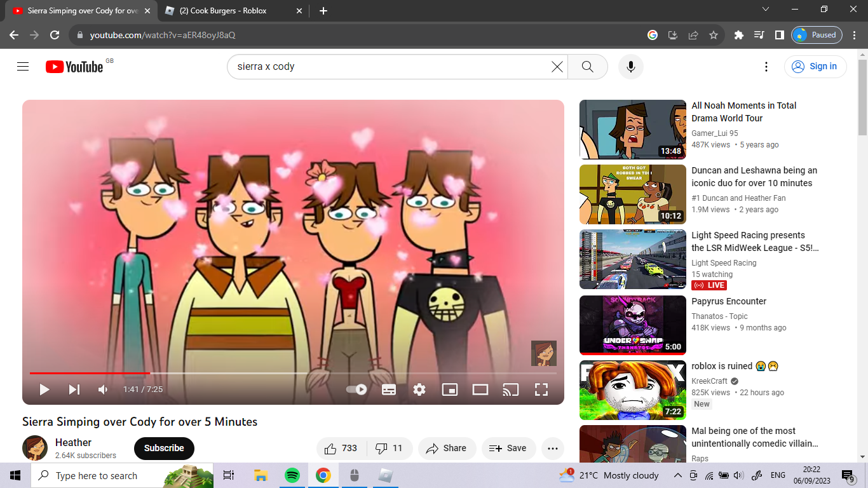This screenshot has width=868, height=488.
Task: Open the tab search dropdown chevron
Action: point(766,9)
